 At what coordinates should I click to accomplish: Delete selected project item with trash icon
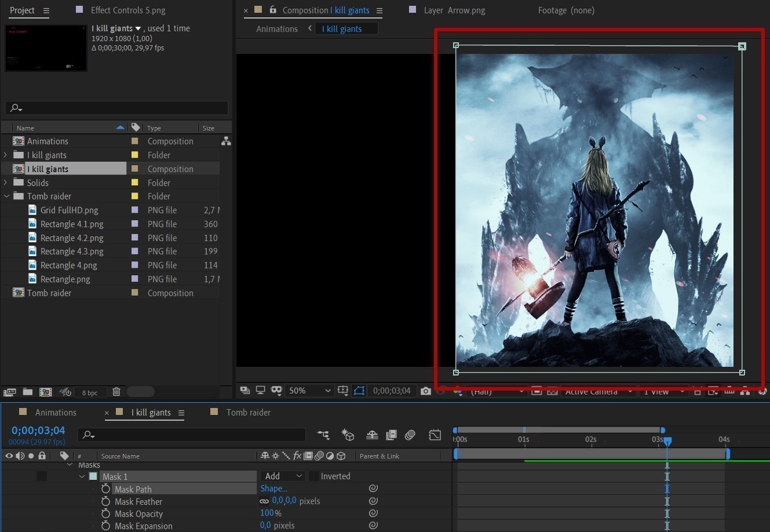(x=116, y=392)
